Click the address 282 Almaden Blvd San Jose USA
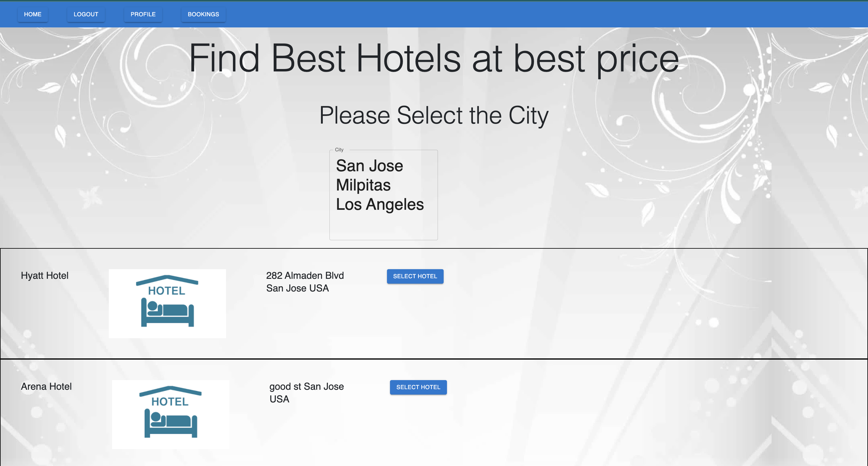868x466 pixels. tap(305, 282)
